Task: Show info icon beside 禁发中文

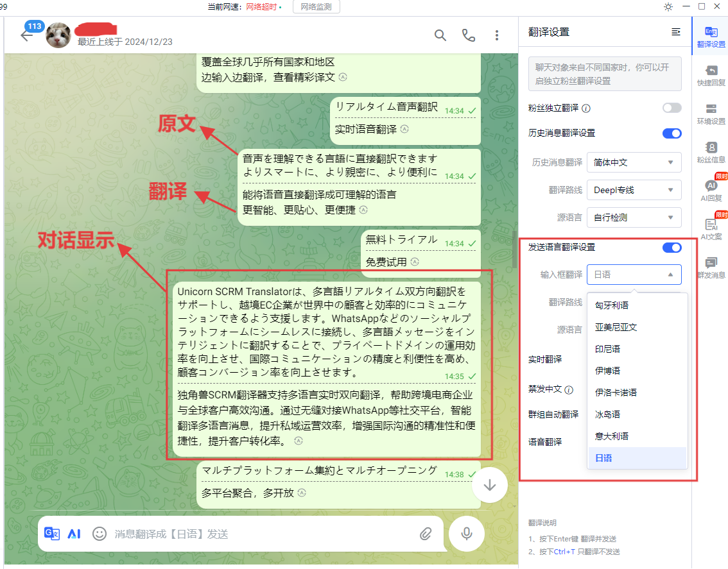Action: point(569,390)
